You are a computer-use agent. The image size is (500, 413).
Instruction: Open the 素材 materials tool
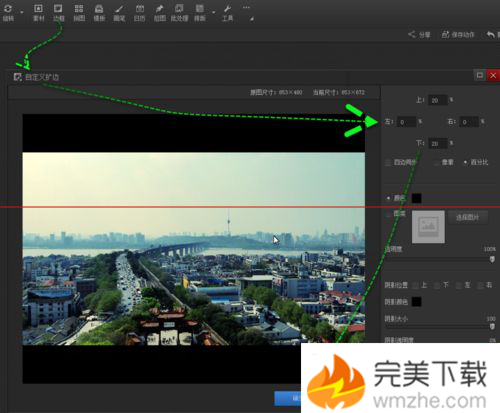(39, 13)
